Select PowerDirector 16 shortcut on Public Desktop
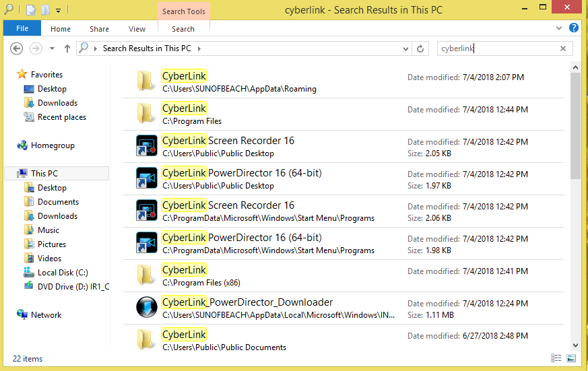The height and width of the screenshot is (371, 588). click(343, 178)
